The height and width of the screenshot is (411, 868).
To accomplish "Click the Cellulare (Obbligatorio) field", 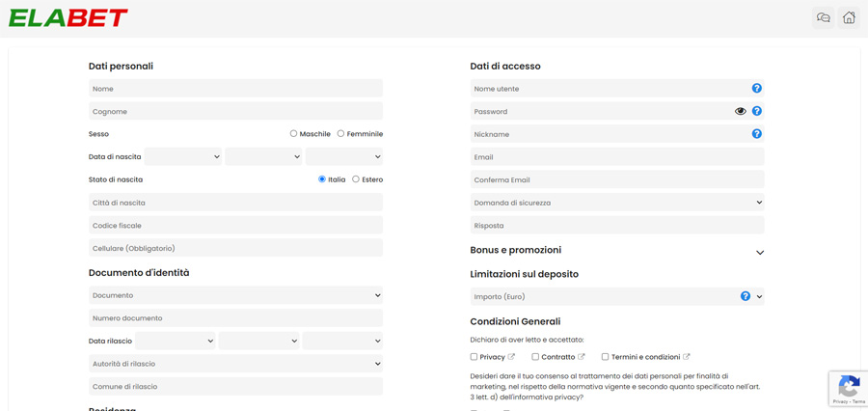I will coord(236,248).
